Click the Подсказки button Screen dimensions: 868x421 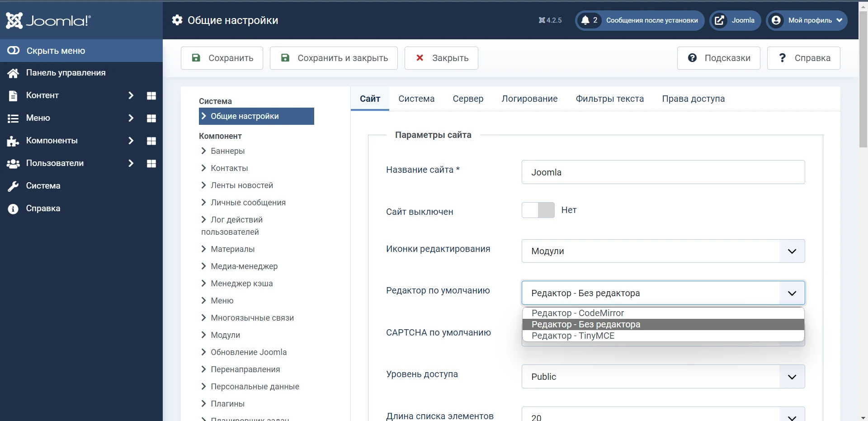click(719, 58)
